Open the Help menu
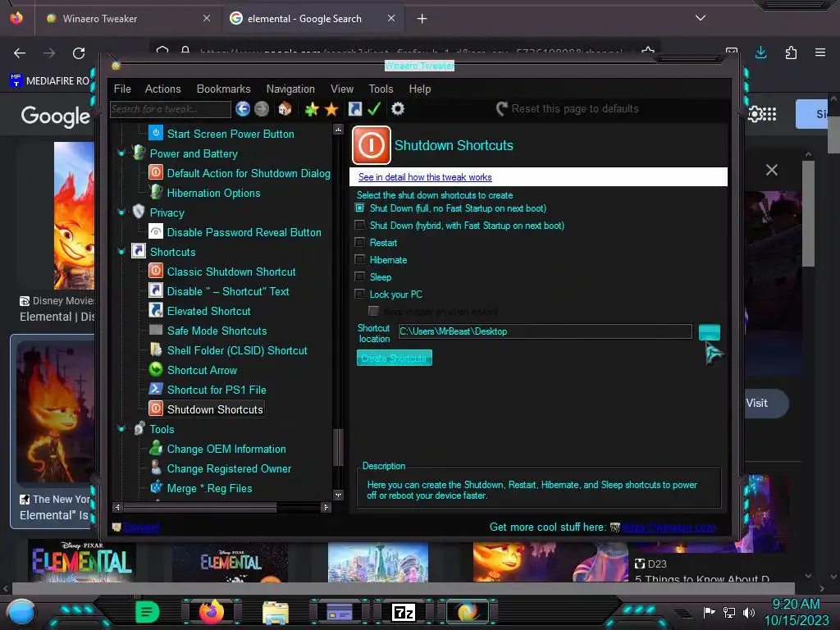Image resolution: width=840 pixels, height=630 pixels. tap(420, 89)
